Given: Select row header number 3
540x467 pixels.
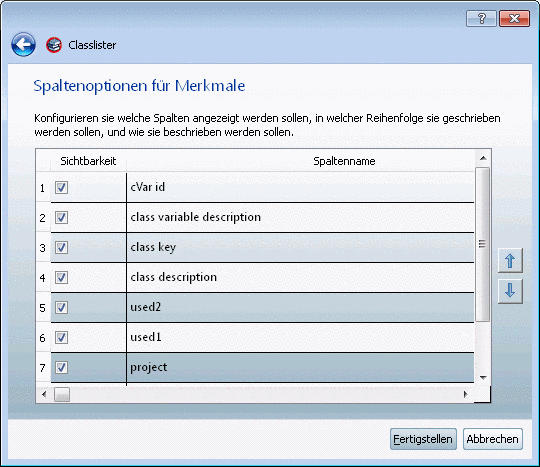Looking at the screenshot, I should click(43, 248).
